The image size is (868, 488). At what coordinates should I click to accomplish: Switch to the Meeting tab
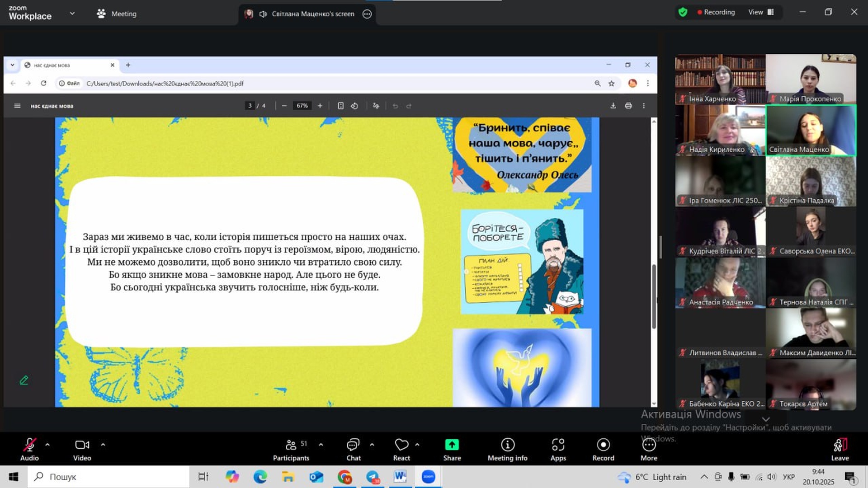coord(117,14)
